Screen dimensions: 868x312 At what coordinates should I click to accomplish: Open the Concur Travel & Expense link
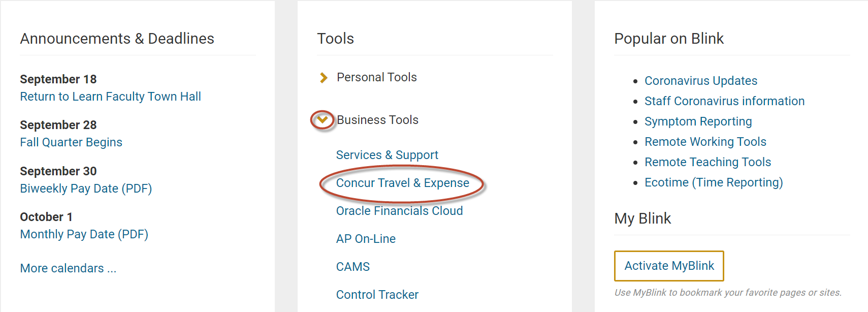point(402,183)
